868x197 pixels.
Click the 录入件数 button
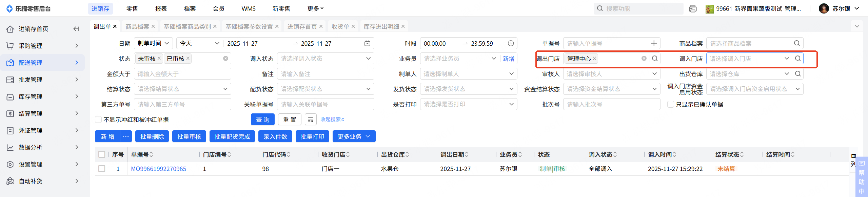point(275,136)
